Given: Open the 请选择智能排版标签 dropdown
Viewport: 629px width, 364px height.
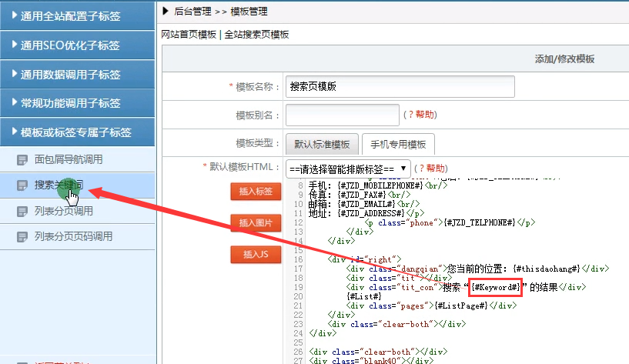Looking at the screenshot, I should (347, 168).
